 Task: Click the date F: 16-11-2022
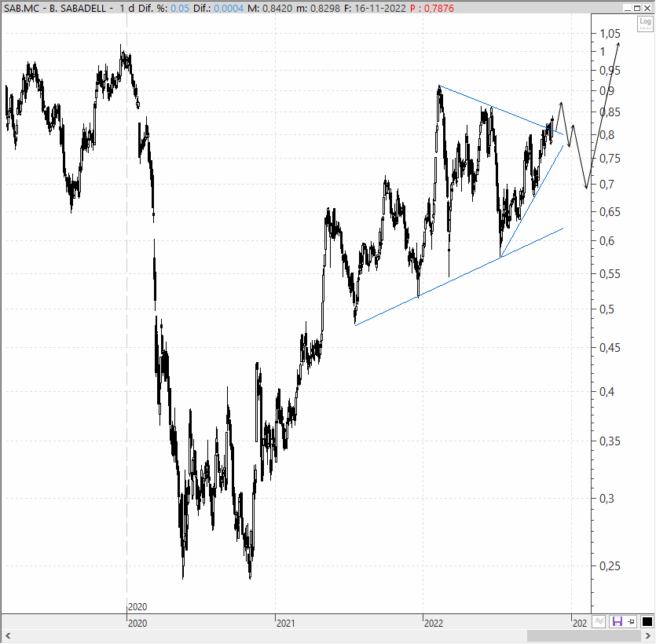point(375,9)
